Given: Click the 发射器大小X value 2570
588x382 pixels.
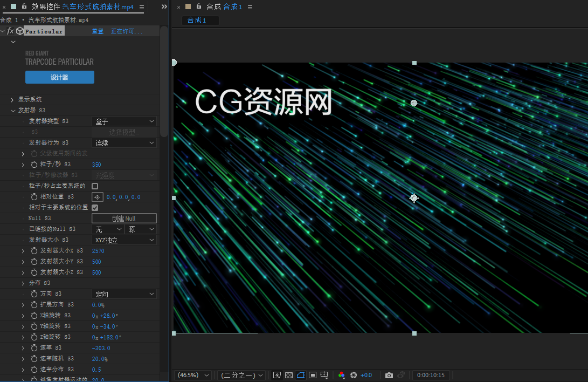Looking at the screenshot, I should click(98, 251).
